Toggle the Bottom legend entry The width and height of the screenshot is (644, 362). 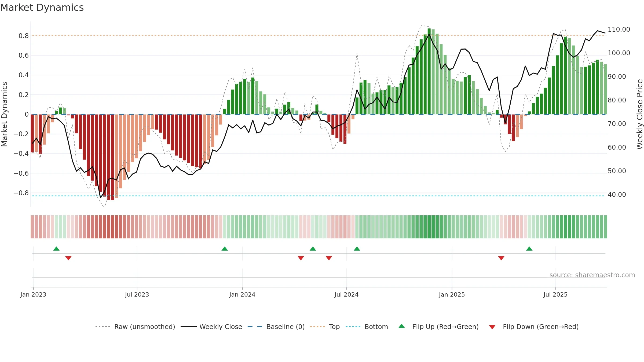click(367, 327)
